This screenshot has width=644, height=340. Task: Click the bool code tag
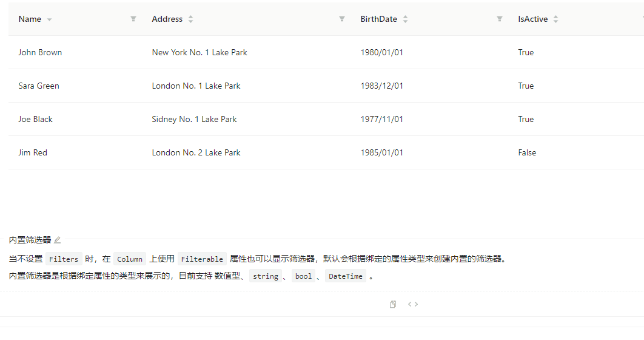point(303,276)
